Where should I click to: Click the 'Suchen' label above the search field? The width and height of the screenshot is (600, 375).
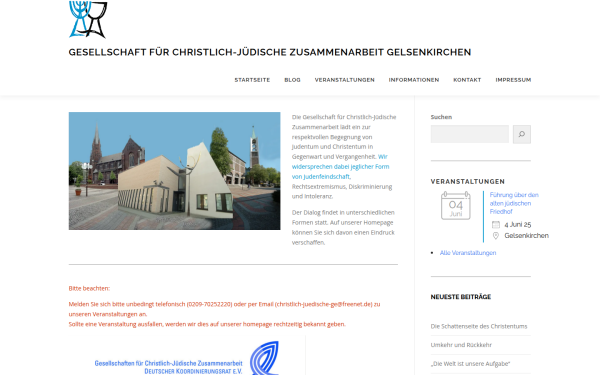click(x=441, y=117)
